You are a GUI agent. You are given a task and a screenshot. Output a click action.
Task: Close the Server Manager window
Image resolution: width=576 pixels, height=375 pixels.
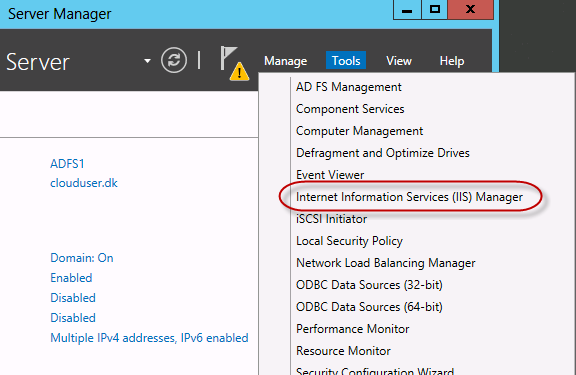[x=470, y=10]
